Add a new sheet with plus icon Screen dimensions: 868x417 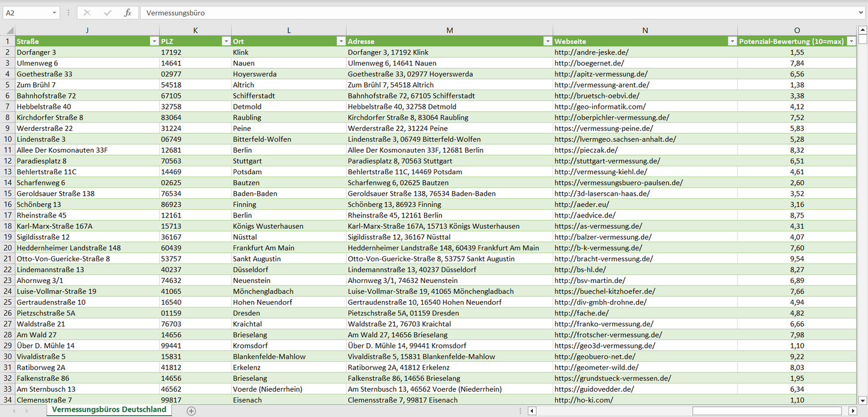[191, 411]
